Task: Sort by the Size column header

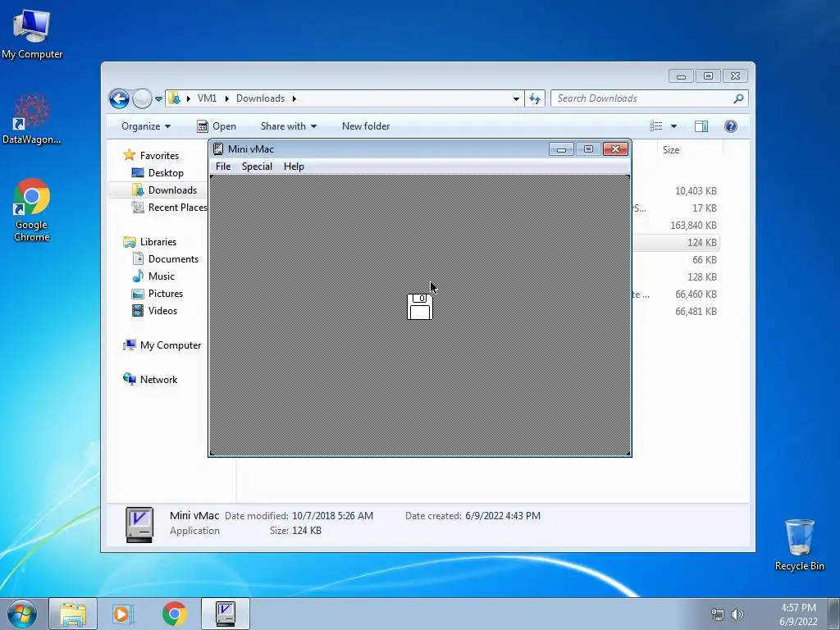Action: [671, 150]
